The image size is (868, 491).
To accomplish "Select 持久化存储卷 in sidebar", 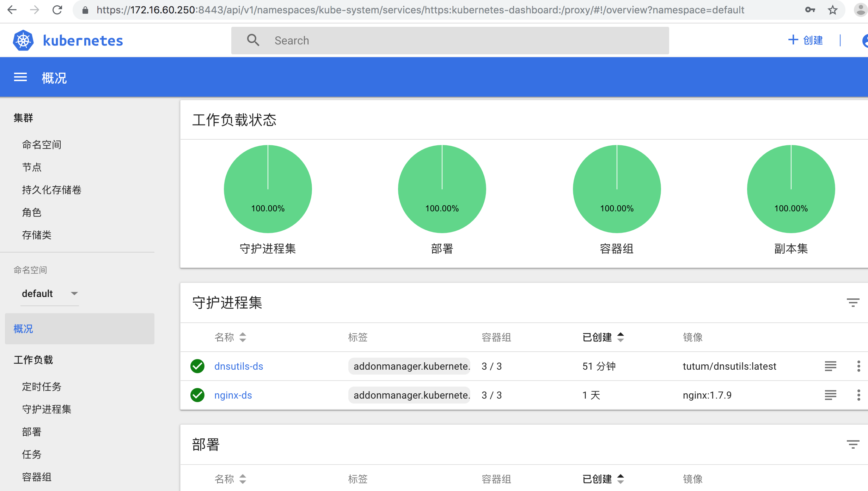I will point(51,190).
